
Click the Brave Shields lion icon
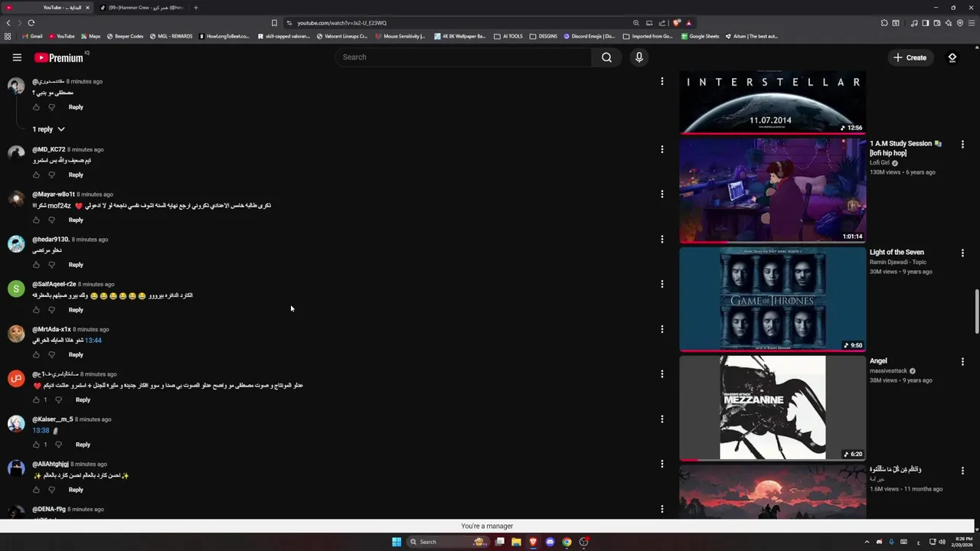point(677,23)
